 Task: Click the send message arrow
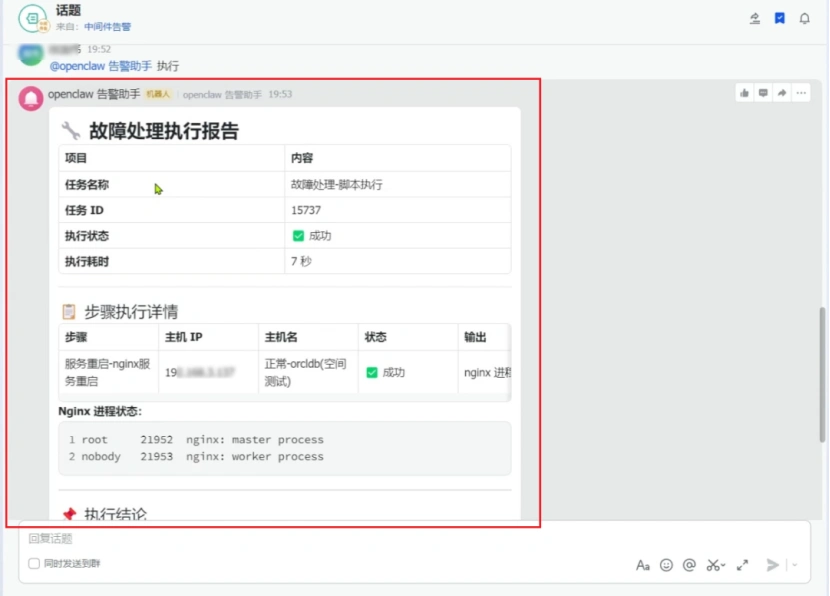(772, 565)
